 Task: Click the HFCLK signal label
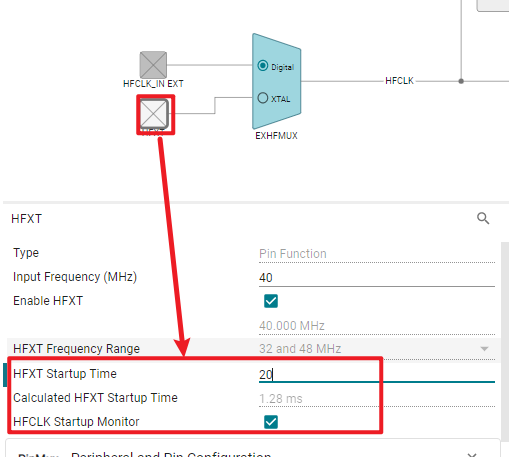coord(399,81)
